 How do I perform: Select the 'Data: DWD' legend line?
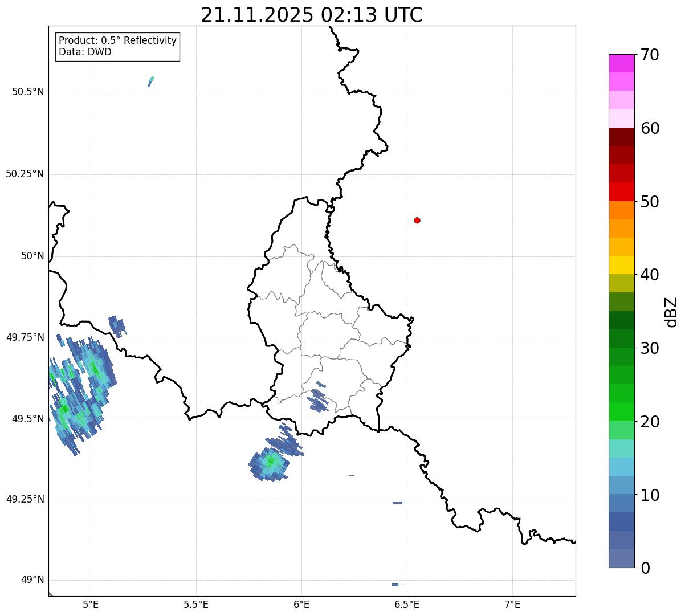click(x=85, y=52)
